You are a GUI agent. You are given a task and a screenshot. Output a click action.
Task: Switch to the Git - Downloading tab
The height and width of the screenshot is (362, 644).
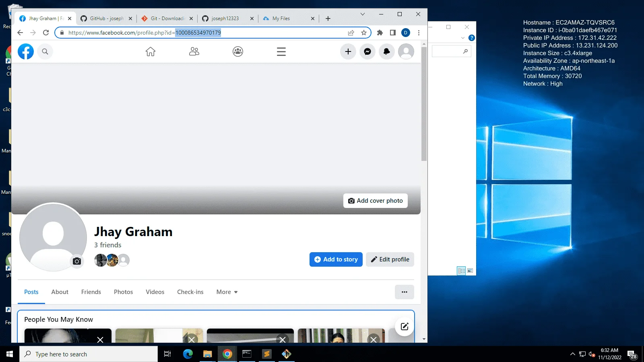click(167, 19)
